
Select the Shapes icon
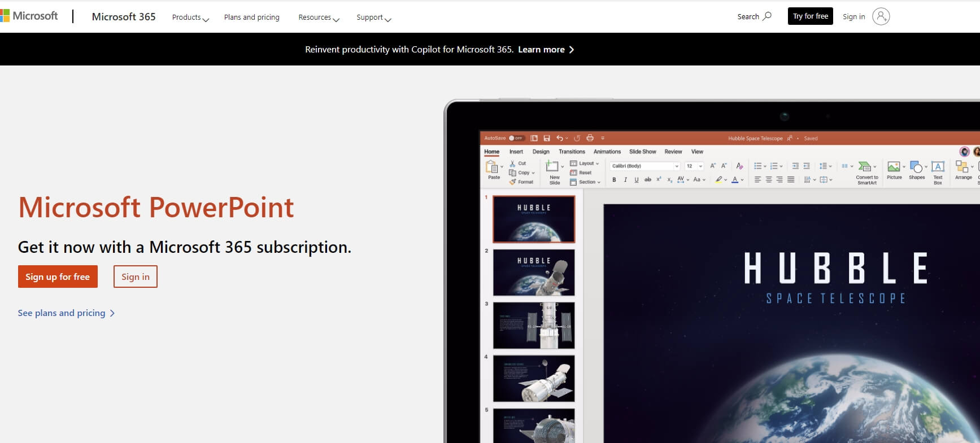point(916,168)
